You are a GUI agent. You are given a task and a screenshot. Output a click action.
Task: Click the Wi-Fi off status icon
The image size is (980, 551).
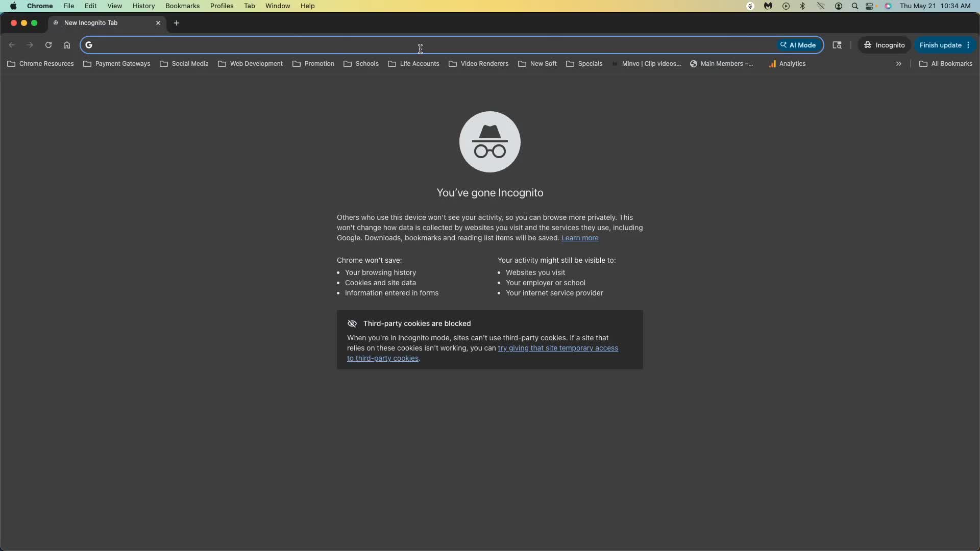coord(821,6)
